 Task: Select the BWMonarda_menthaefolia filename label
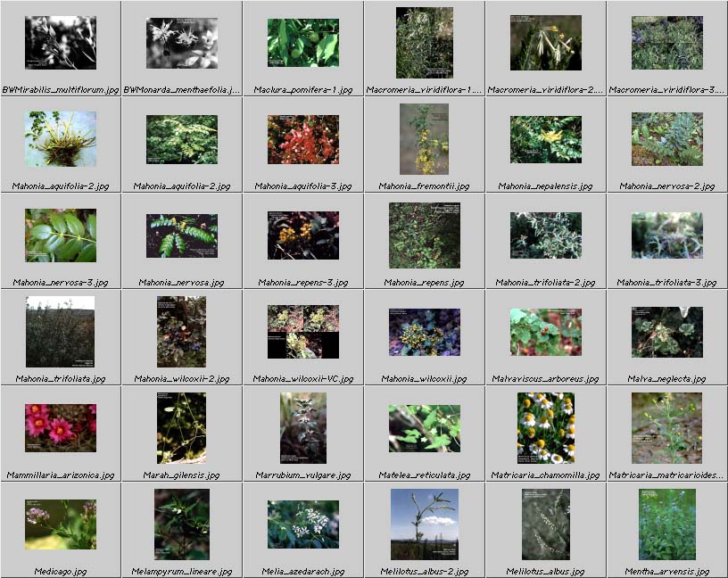pyautogui.click(x=182, y=90)
